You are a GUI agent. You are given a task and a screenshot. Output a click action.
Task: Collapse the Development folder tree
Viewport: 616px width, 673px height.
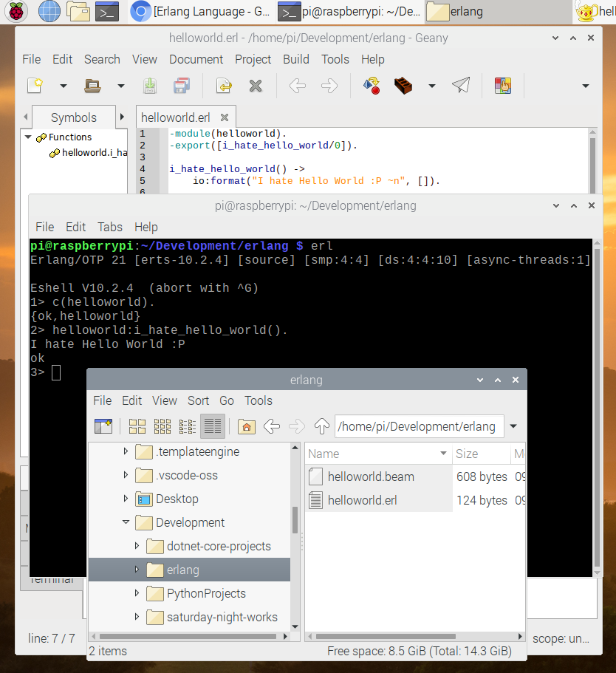(x=126, y=522)
